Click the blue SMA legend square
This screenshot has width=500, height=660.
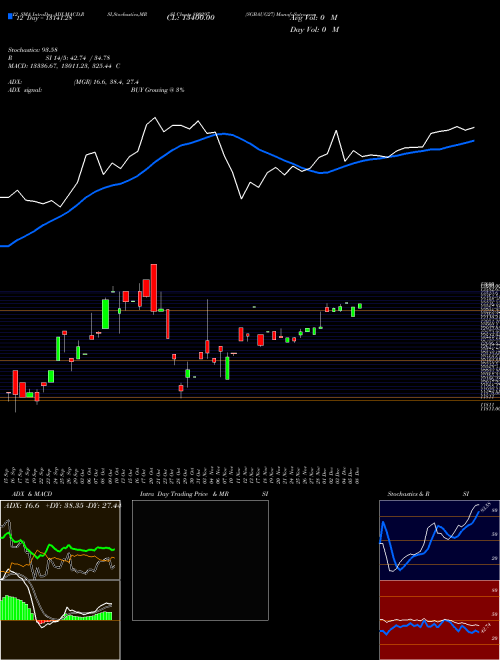[x=10, y=16]
